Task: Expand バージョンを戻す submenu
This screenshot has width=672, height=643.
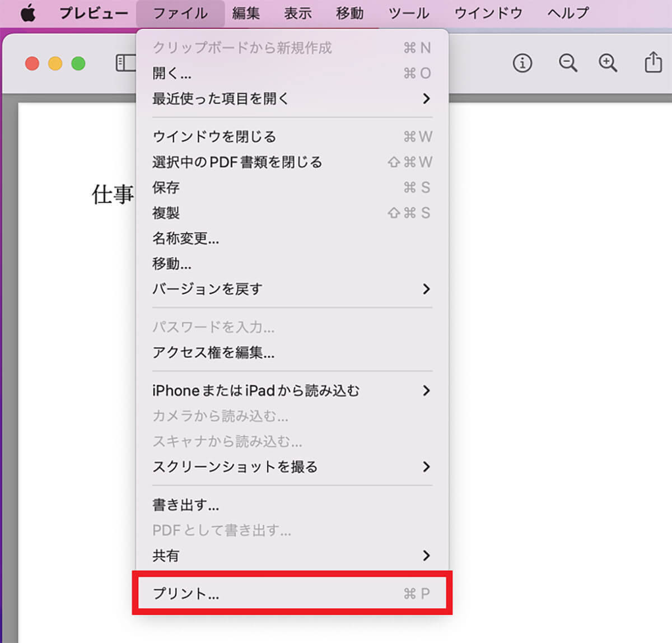Action: point(291,289)
